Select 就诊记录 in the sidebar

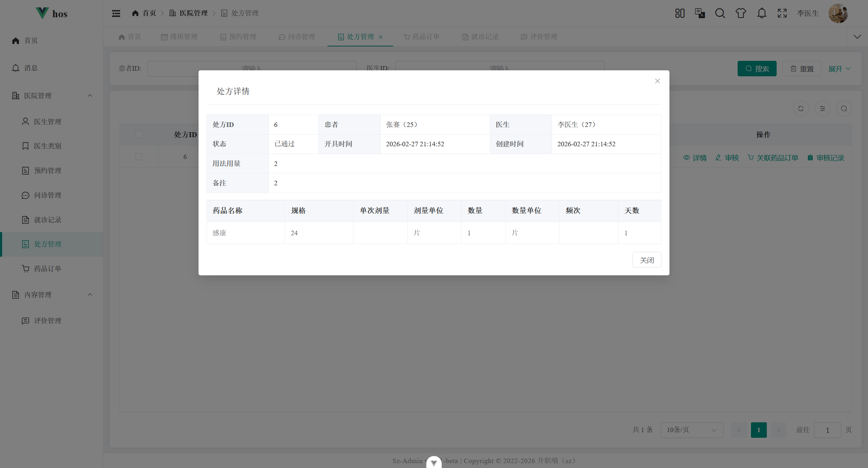48,220
